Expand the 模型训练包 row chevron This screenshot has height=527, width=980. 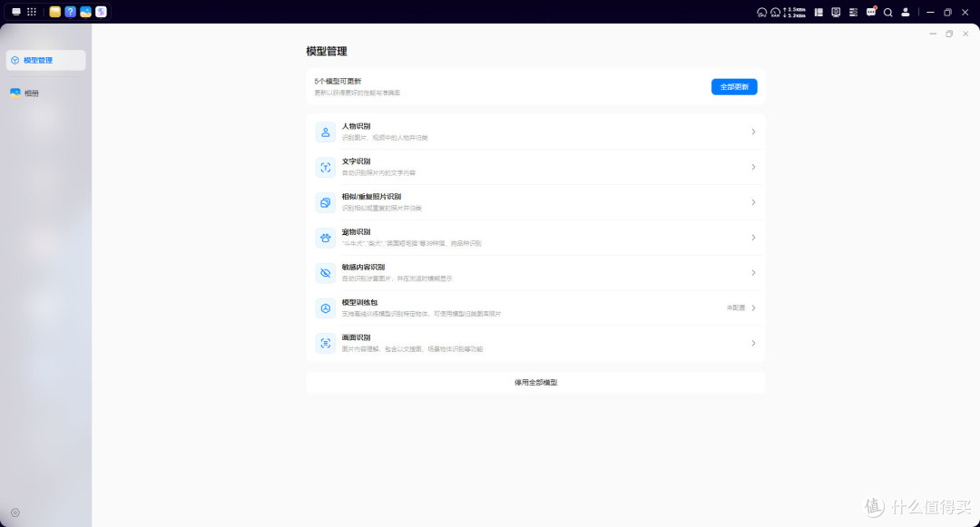click(753, 307)
